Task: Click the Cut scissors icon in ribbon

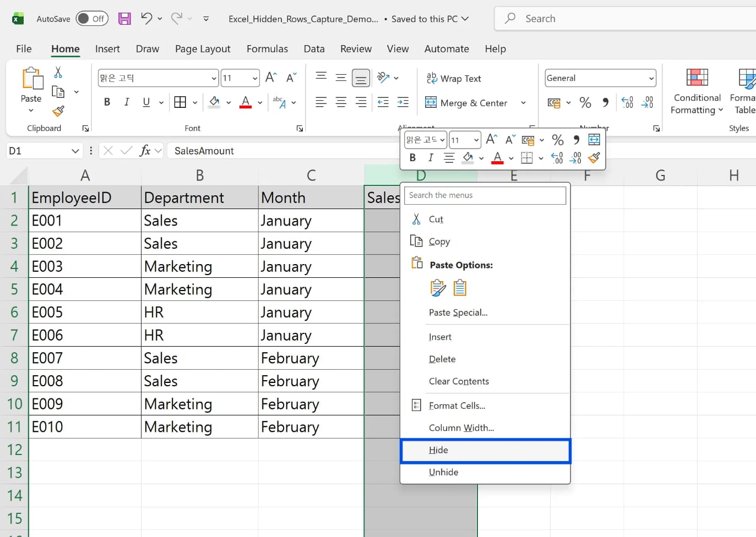Action: [x=58, y=73]
